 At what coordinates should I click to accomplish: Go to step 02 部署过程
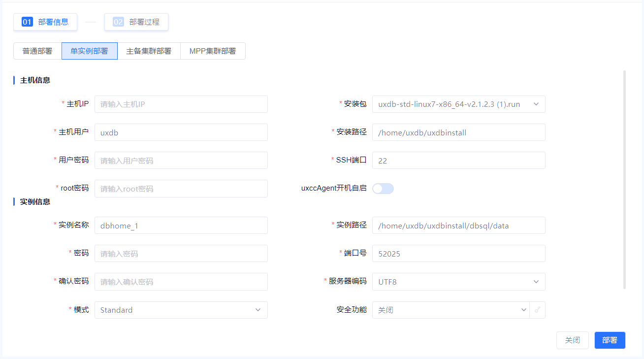(x=136, y=22)
